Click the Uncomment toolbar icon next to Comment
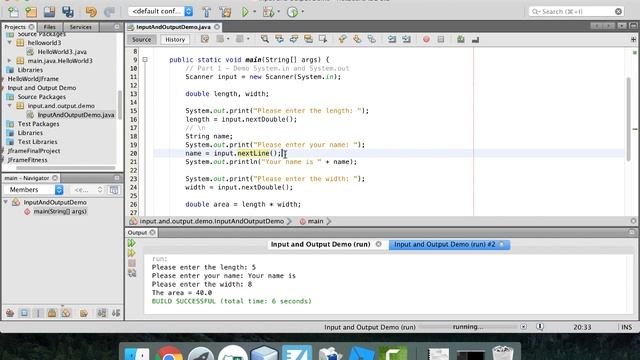This screenshot has height=360, width=640. coord(475,40)
